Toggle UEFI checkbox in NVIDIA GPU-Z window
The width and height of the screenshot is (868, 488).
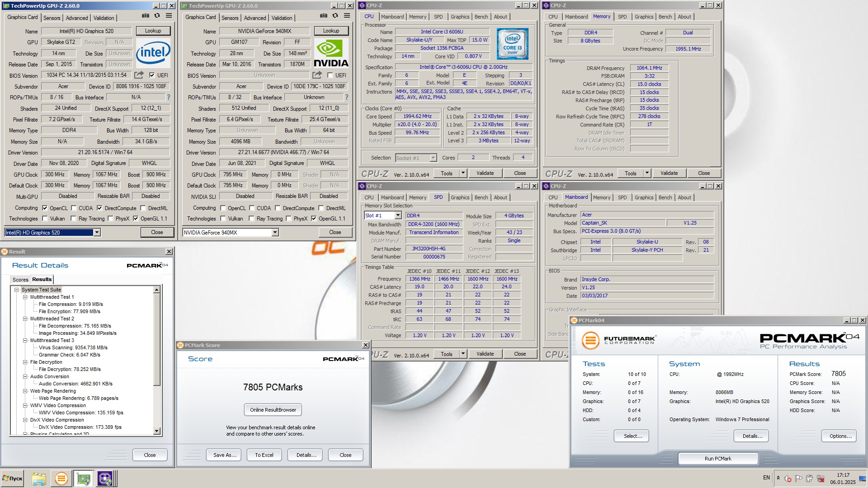pyautogui.click(x=330, y=75)
